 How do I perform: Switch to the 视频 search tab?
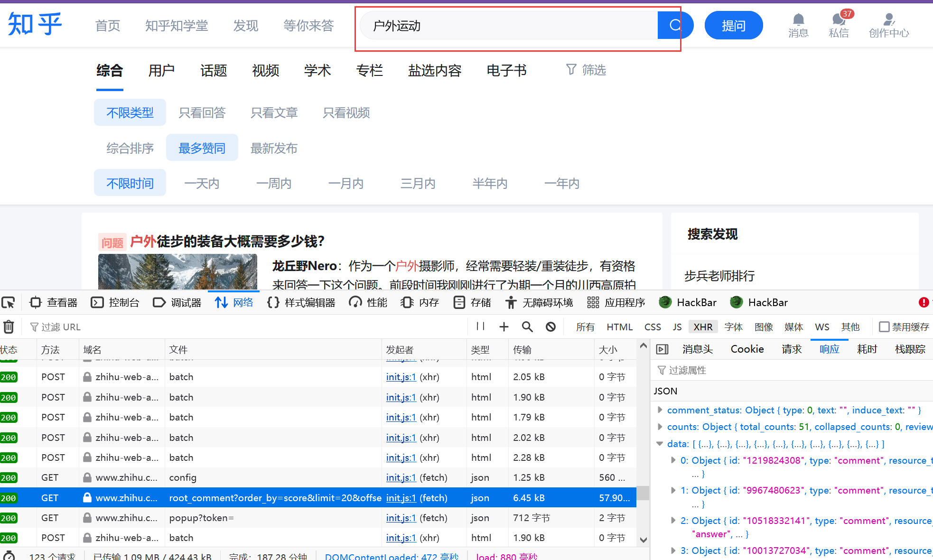[265, 70]
